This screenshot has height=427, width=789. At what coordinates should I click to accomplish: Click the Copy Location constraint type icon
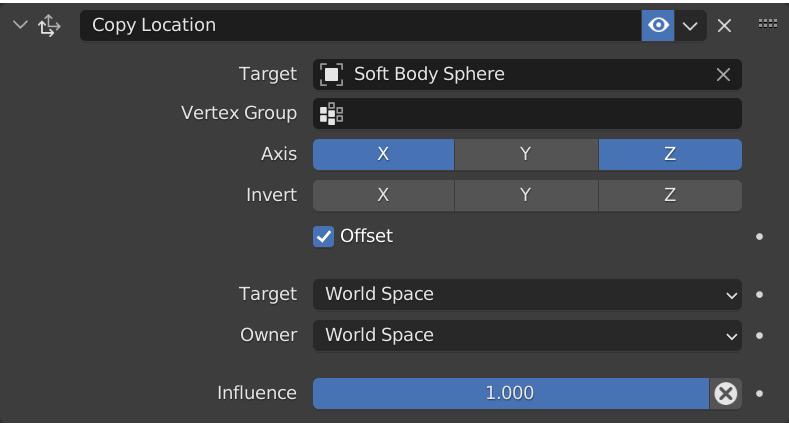pos(49,25)
